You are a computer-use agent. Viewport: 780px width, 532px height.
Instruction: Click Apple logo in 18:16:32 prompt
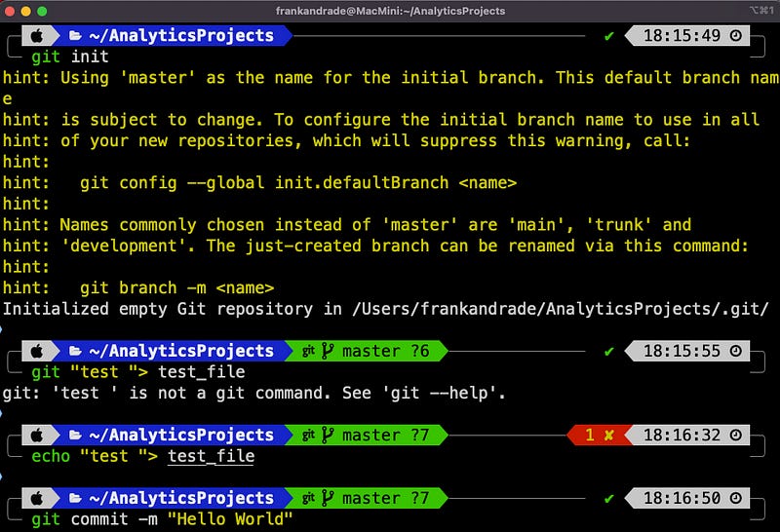tap(37, 435)
